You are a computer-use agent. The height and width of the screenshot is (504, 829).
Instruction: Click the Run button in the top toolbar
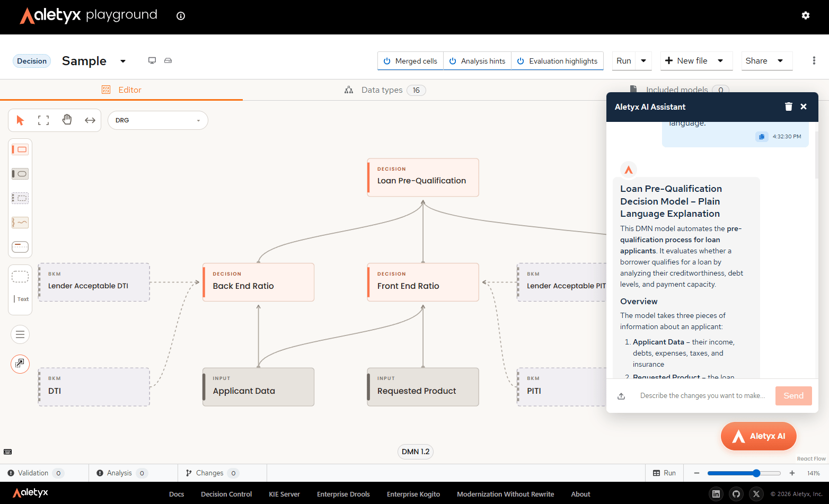624,61
